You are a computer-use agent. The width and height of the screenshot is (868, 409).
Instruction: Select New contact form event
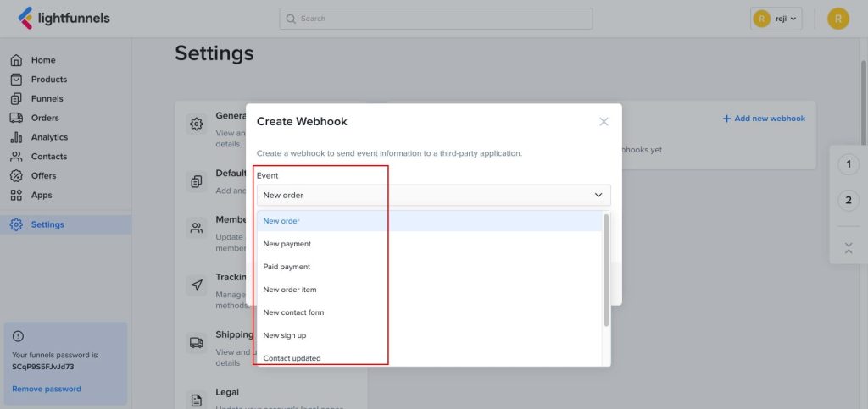click(429, 312)
